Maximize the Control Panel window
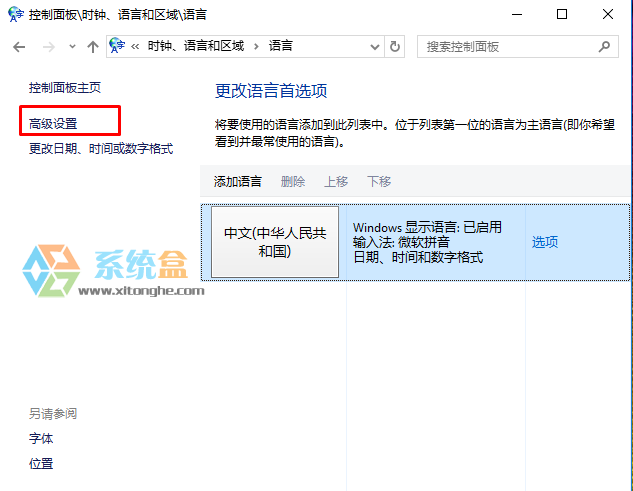The height and width of the screenshot is (491, 633). click(x=562, y=14)
